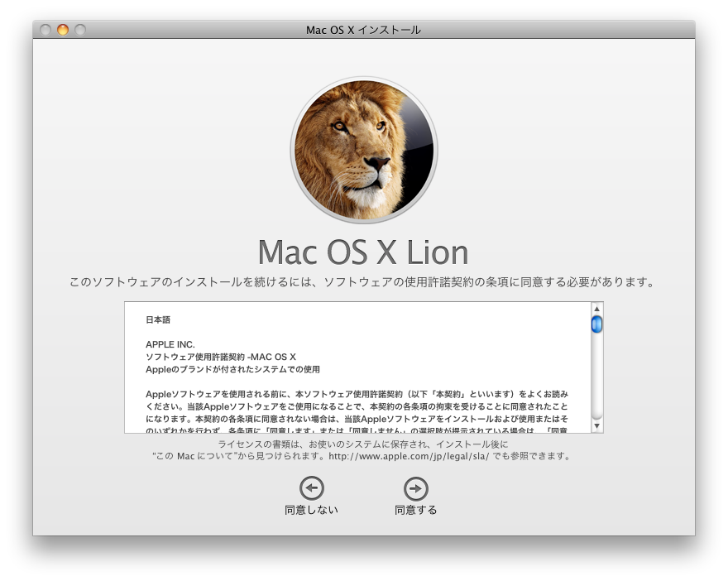Click the 同意しない (Disagree) arrow icon
This screenshot has height=581, width=728.
[x=312, y=488]
